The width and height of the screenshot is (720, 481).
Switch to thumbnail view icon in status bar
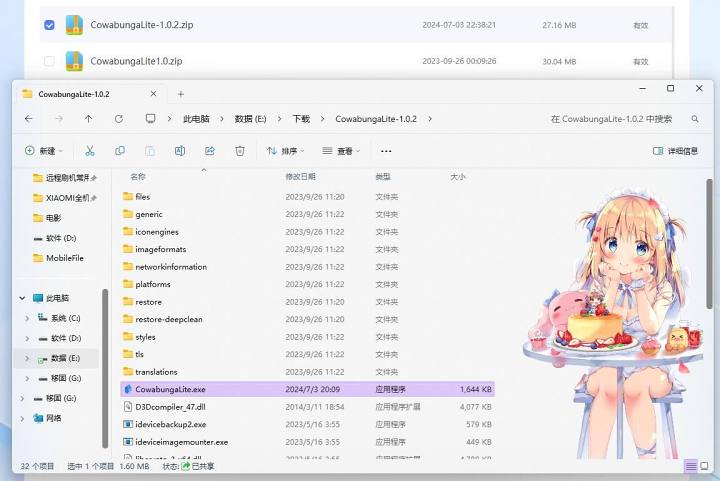[704, 466]
